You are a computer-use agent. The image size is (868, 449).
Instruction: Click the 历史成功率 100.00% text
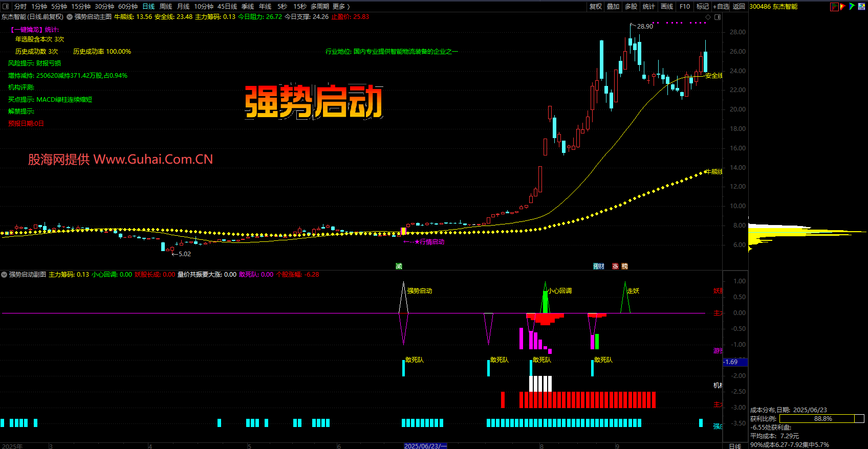point(102,52)
